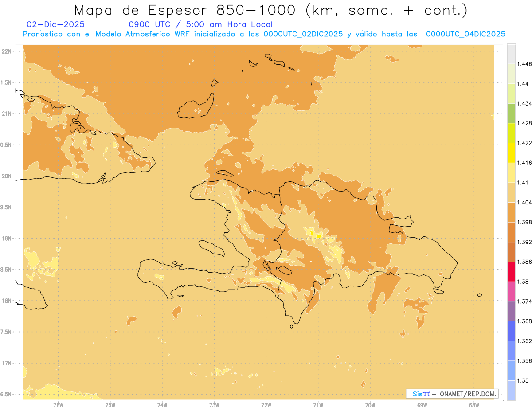Viewport: 532px width, 411px height.
Task: Click the blue legend swatch above 1.362
Action: (511, 331)
